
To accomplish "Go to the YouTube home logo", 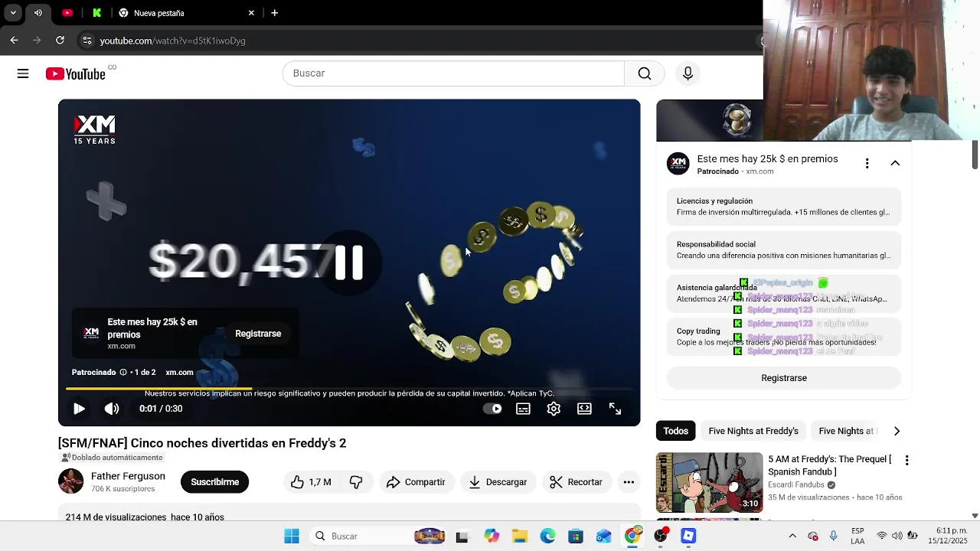I will 75,73.
